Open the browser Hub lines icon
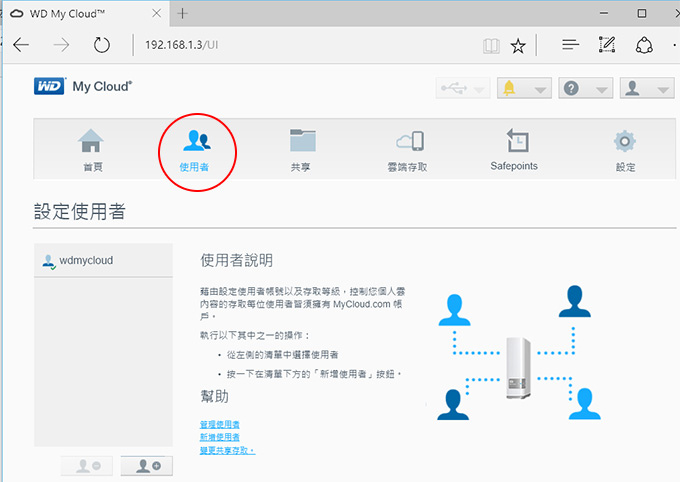The width and height of the screenshot is (680, 482). point(570,44)
